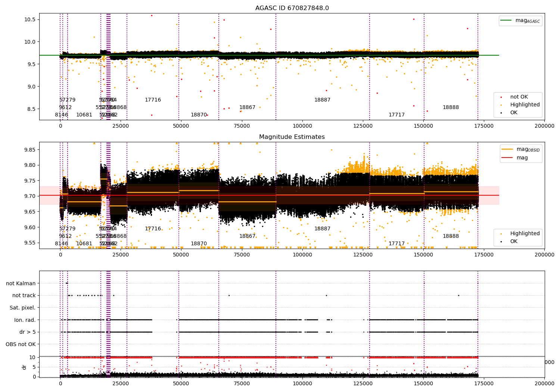Click the 'Sat. pixel.' y-axis label

pos(23,308)
